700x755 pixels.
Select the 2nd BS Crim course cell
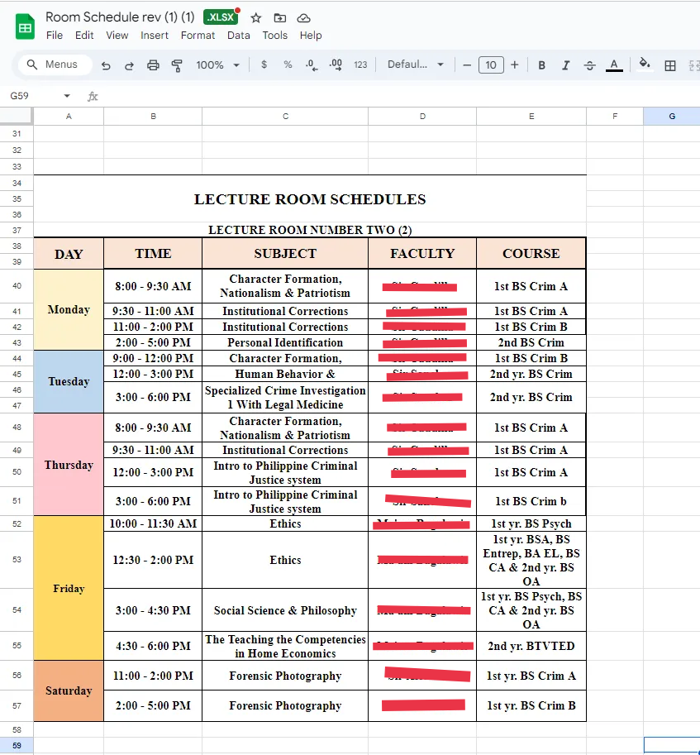(531, 342)
